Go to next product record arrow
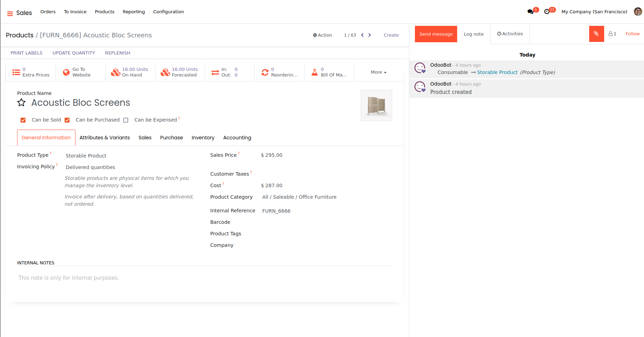The image size is (644, 337). point(369,35)
